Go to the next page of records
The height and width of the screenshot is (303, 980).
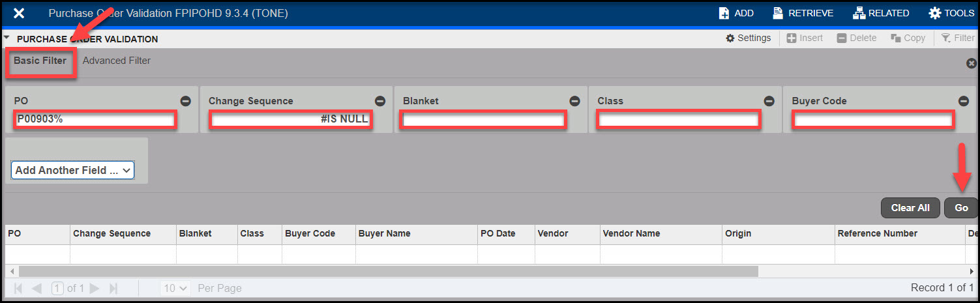pyautogui.click(x=95, y=288)
